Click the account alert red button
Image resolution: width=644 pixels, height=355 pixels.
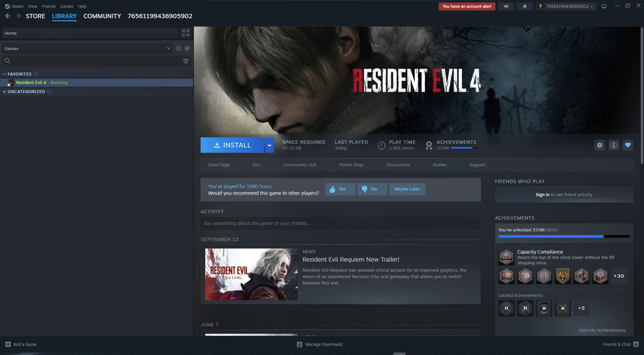click(467, 7)
